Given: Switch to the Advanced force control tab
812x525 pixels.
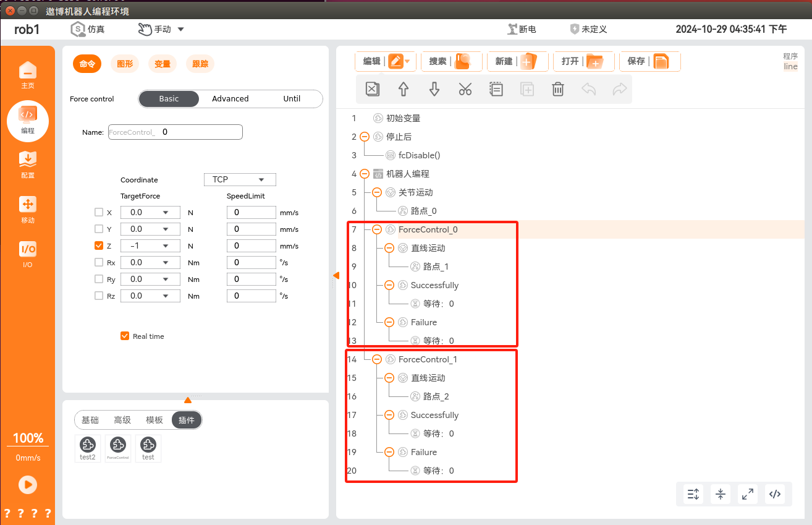Looking at the screenshot, I should coord(230,99).
